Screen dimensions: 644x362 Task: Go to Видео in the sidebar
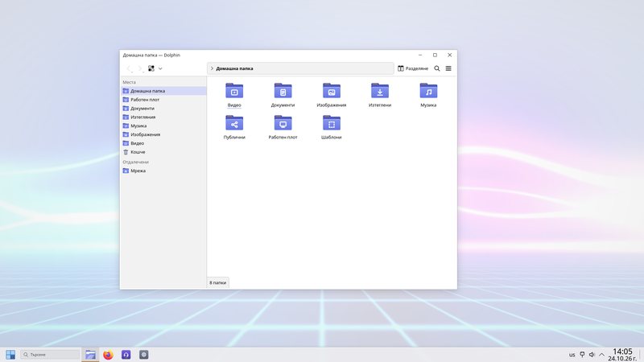(163, 143)
